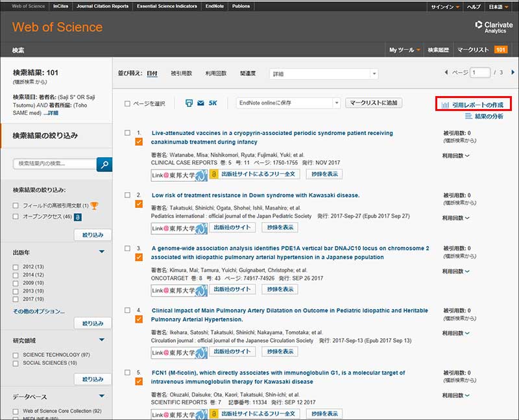
Task: Click the list icon beside 結果の分析
Action: coord(468,116)
